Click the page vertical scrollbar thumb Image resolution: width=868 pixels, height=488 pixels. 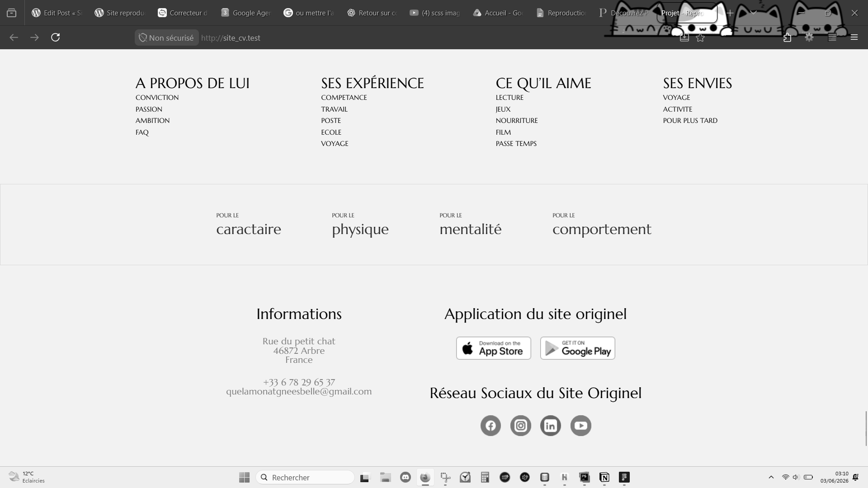click(x=866, y=428)
